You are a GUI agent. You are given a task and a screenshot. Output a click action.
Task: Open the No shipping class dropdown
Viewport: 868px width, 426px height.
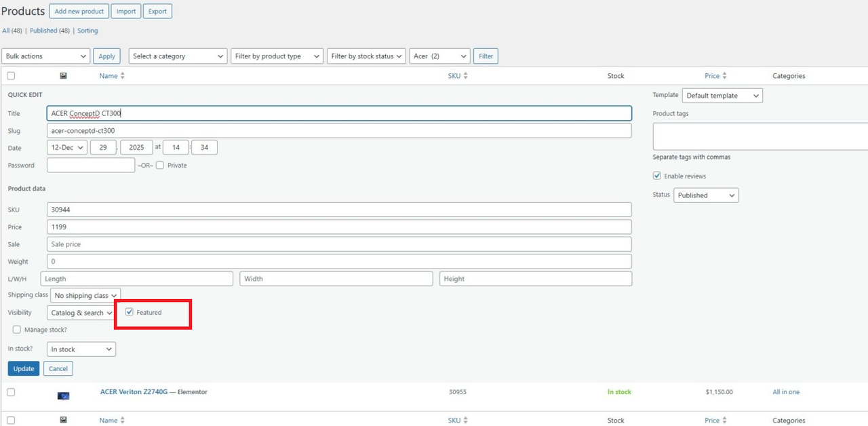tap(85, 296)
